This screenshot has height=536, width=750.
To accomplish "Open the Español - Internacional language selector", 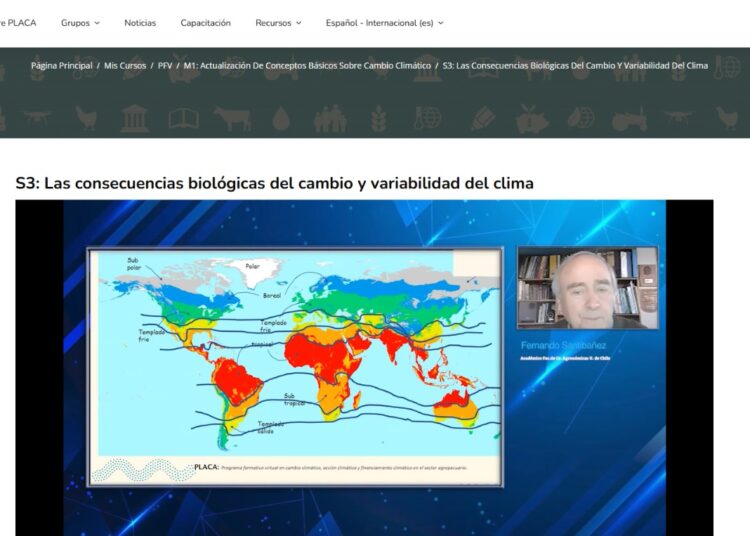I will click(x=384, y=23).
